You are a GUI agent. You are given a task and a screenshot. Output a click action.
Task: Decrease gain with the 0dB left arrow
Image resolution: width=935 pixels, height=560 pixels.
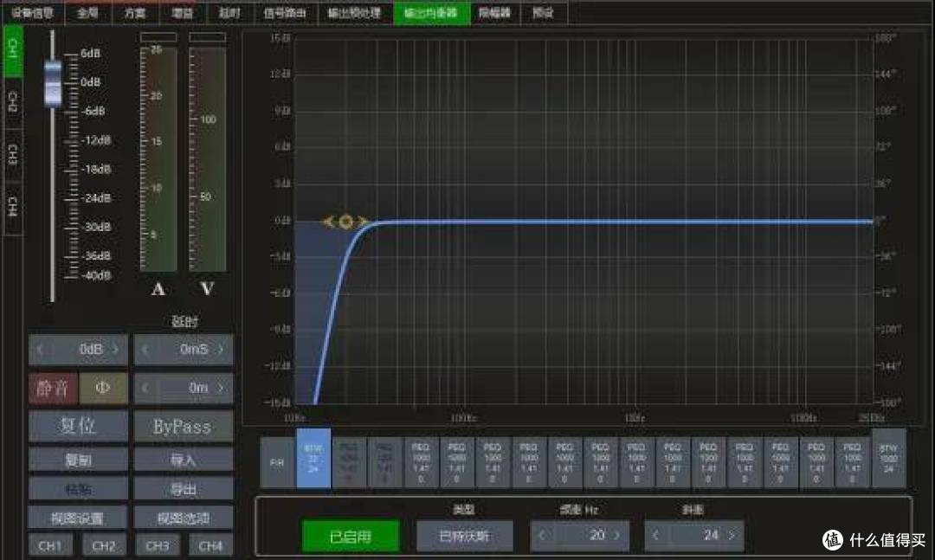point(40,350)
